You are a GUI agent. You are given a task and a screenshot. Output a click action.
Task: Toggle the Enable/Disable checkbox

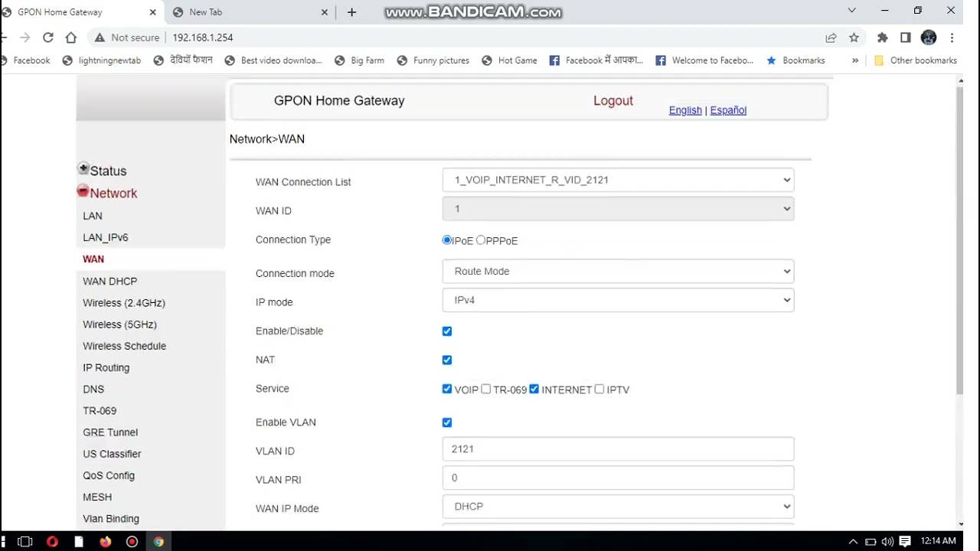pyautogui.click(x=447, y=331)
